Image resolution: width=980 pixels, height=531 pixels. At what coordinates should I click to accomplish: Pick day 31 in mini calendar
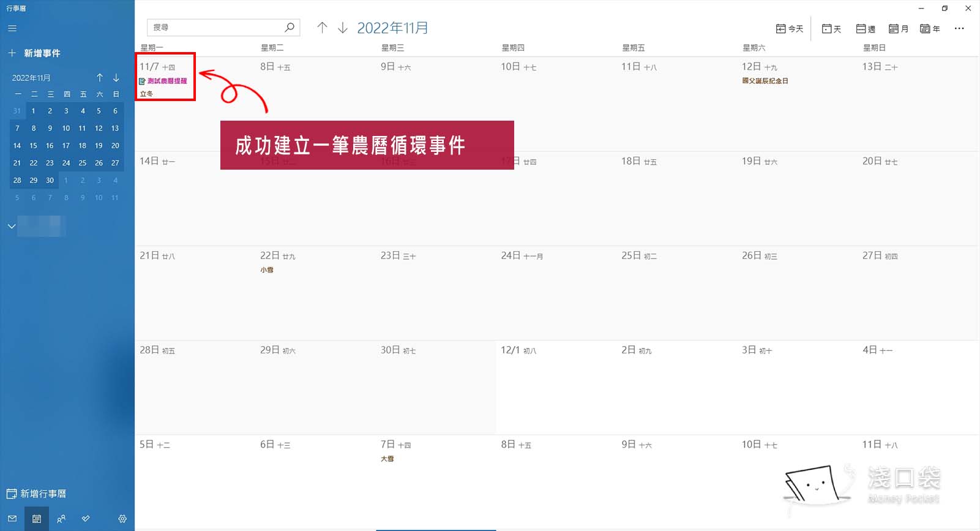pyautogui.click(x=17, y=111)
